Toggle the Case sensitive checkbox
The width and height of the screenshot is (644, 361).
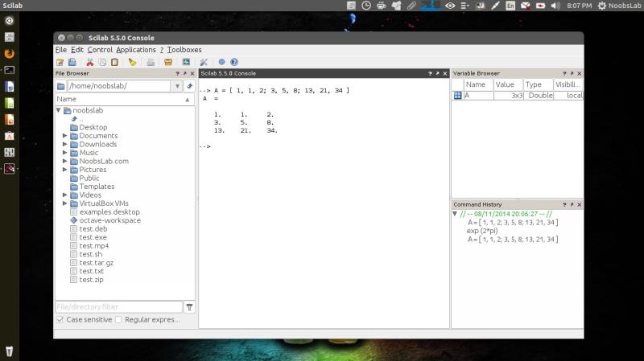coord(60,319)
